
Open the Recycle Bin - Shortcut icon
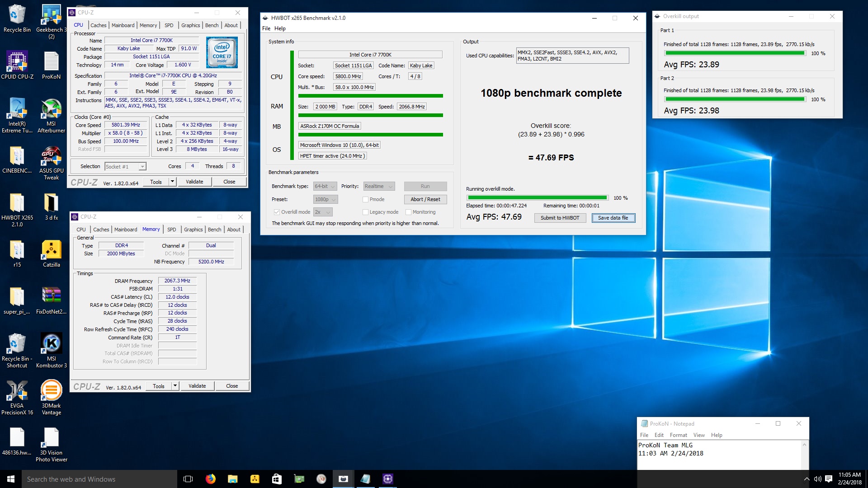pyautogui.click(x=17, y=351)
